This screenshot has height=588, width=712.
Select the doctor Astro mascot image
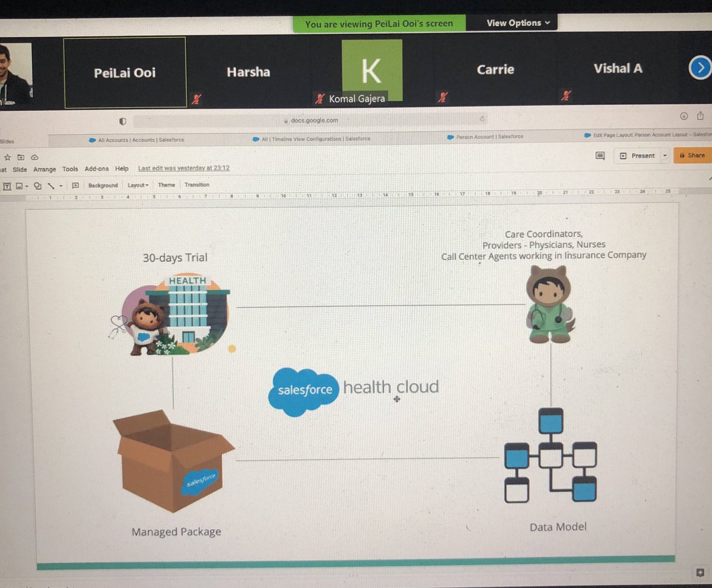coord(551,304)
